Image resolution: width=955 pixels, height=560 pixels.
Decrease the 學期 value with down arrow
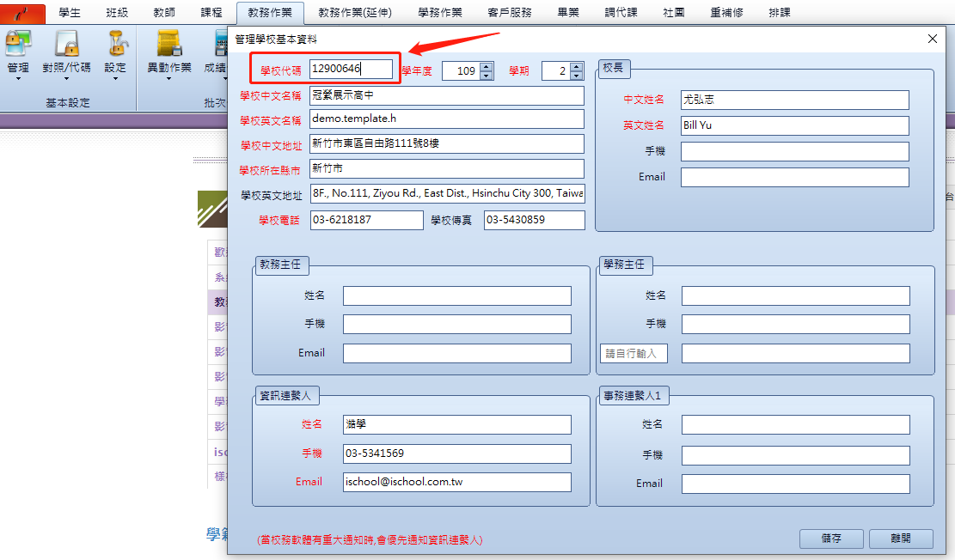coord(576,76)
